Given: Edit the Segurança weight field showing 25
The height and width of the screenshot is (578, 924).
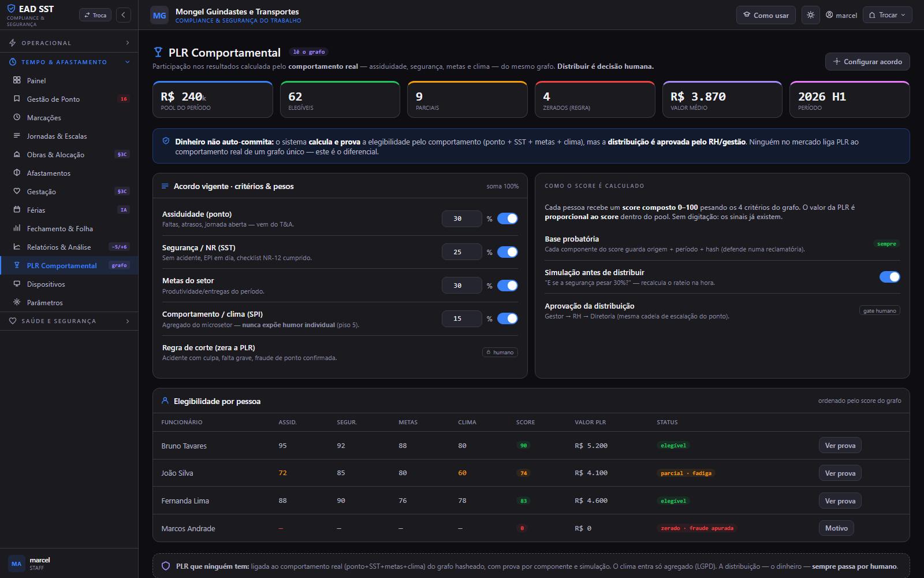Looking at the screenshot, I should 461,252.
